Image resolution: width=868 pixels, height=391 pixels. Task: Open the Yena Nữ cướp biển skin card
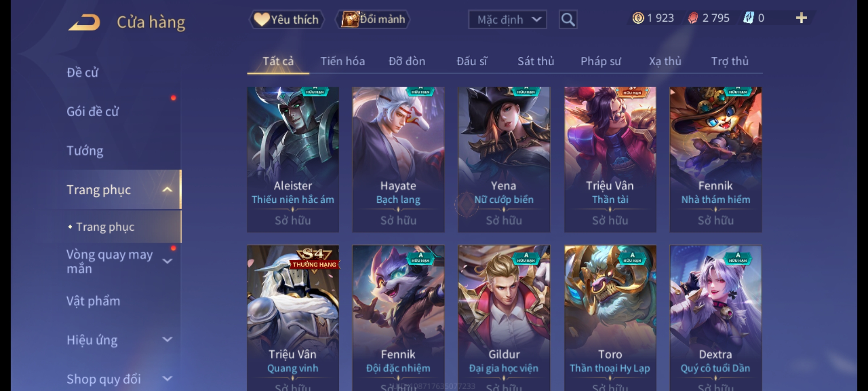click(x=504, y=159)
